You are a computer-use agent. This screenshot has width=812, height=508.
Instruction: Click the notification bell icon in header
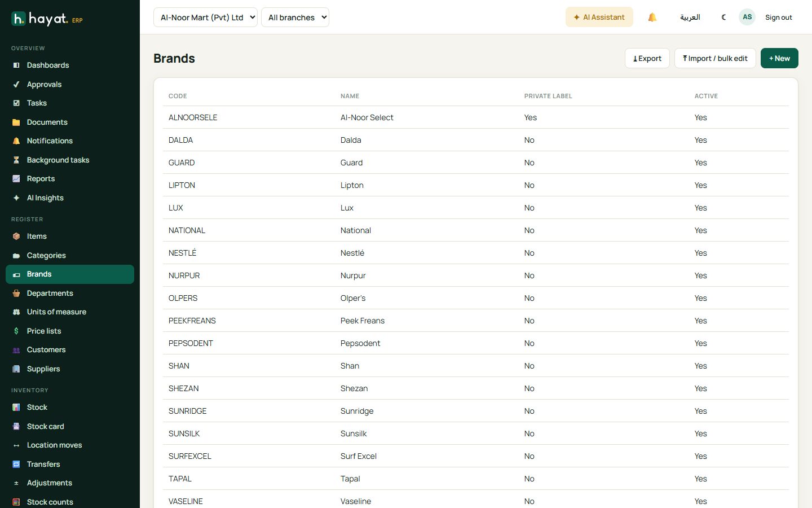point(652,17)
